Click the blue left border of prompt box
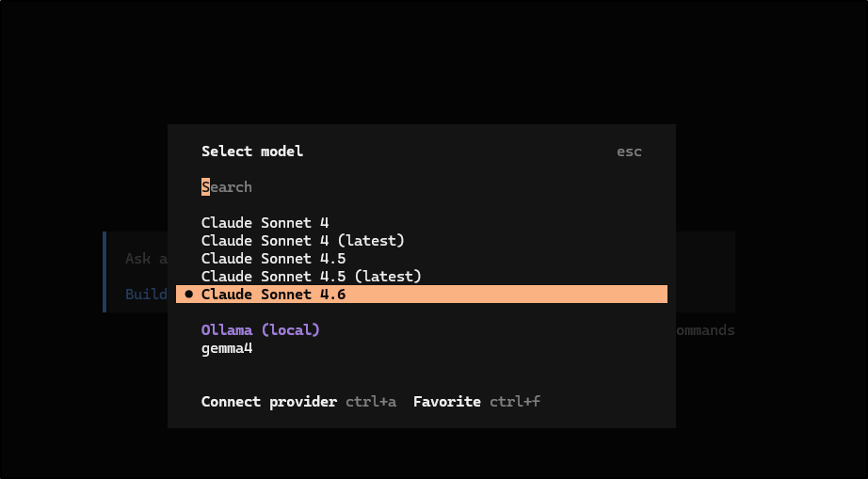 coord(104,271)
